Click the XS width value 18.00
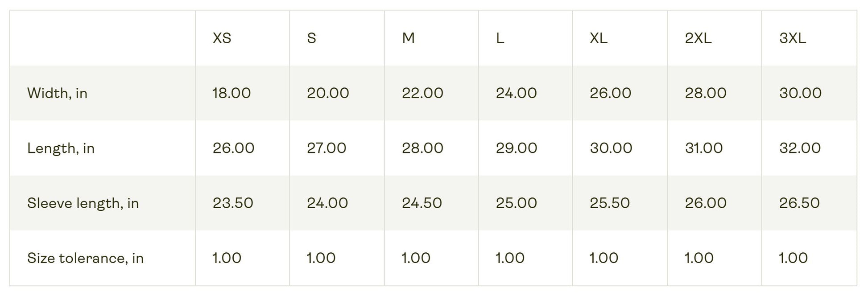 [231, 93]
